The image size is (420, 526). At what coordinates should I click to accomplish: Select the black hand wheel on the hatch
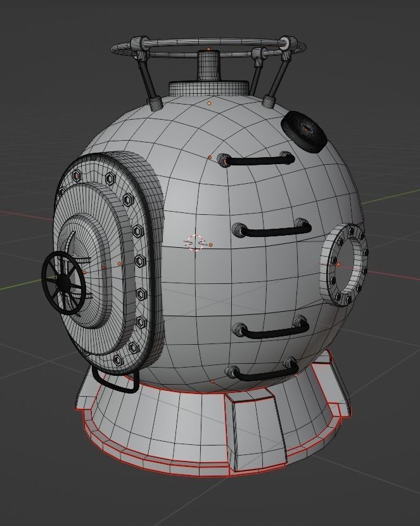click(64, 283)
